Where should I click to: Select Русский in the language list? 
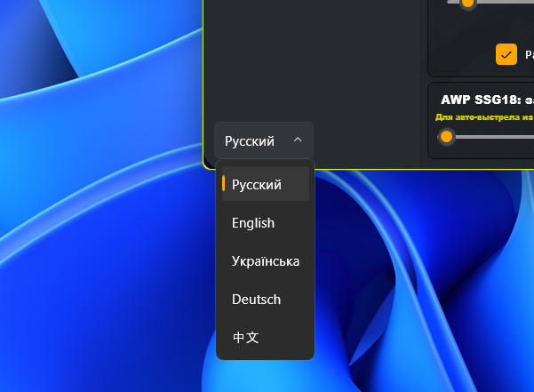coord(257,185)
